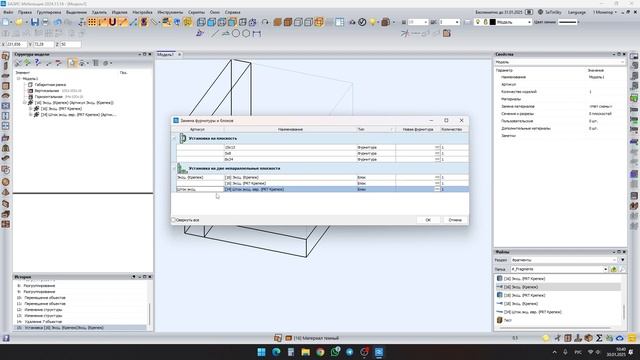Click the circled checkmark icon in toolbar
The image size is (640, 360).
pyautogui.click(x=362, y=22)
